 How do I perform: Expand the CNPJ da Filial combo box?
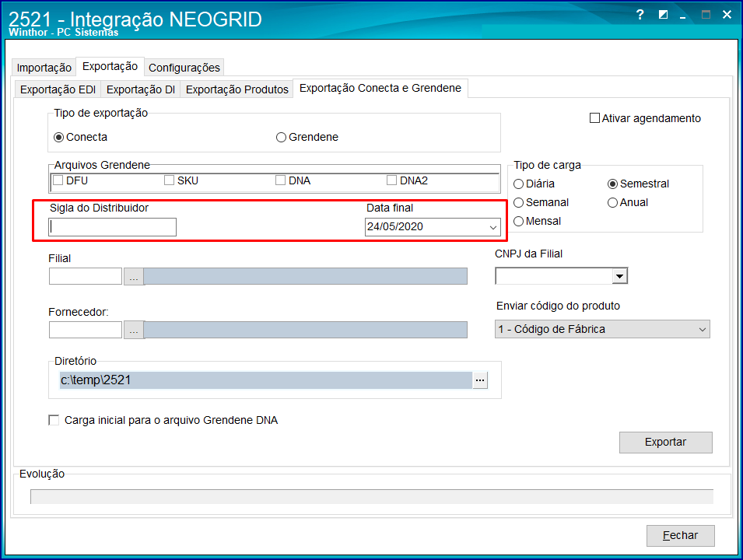tap(619, 276)
